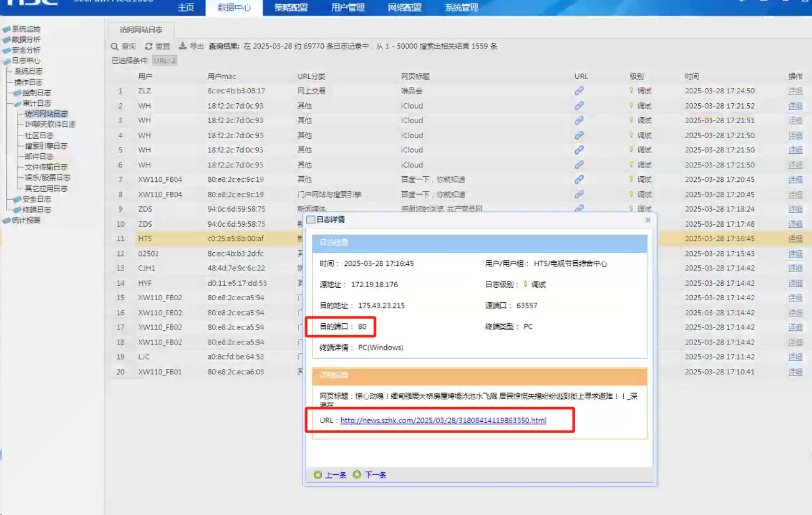Viewport: 812px width, 515px height.
Task: Select the 访问网站日志 tab
Action: click(141, 30)
